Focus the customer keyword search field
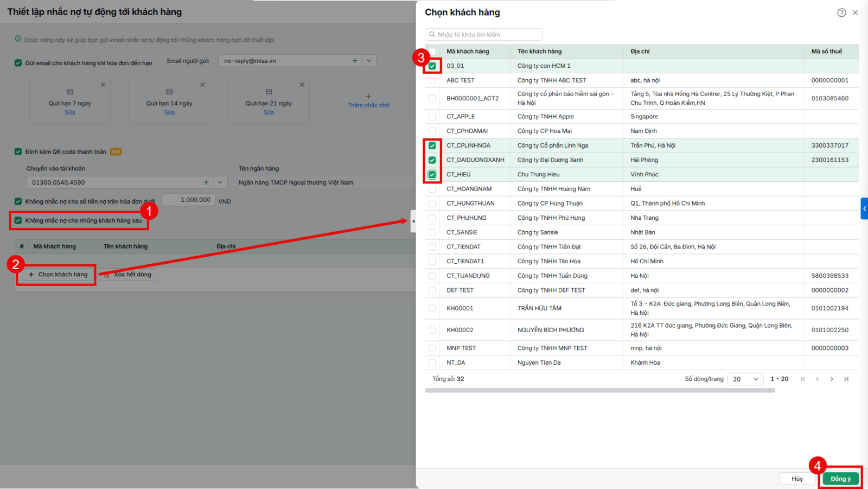 pyautogui.click(x=483, y=35)
